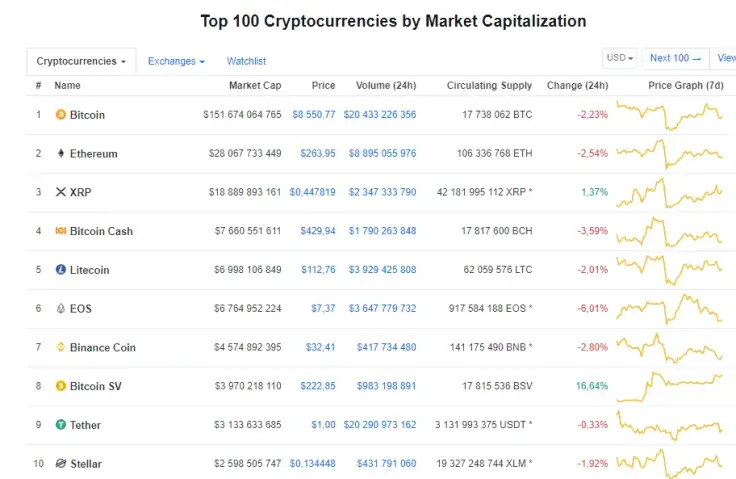Click the Bitcoin SV logo icon
Screen dimensions: 736x479
point(61,386)
